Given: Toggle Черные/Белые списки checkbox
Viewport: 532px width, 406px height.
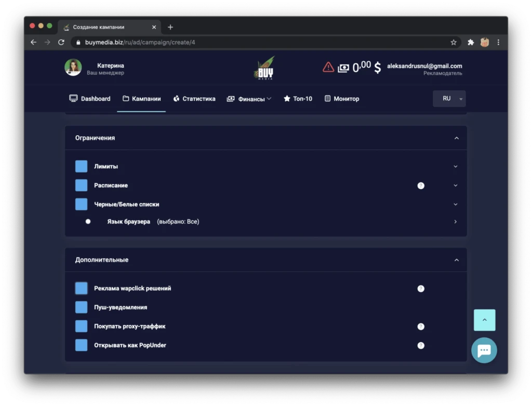Looking at the screenshot, I should [81, 204].
